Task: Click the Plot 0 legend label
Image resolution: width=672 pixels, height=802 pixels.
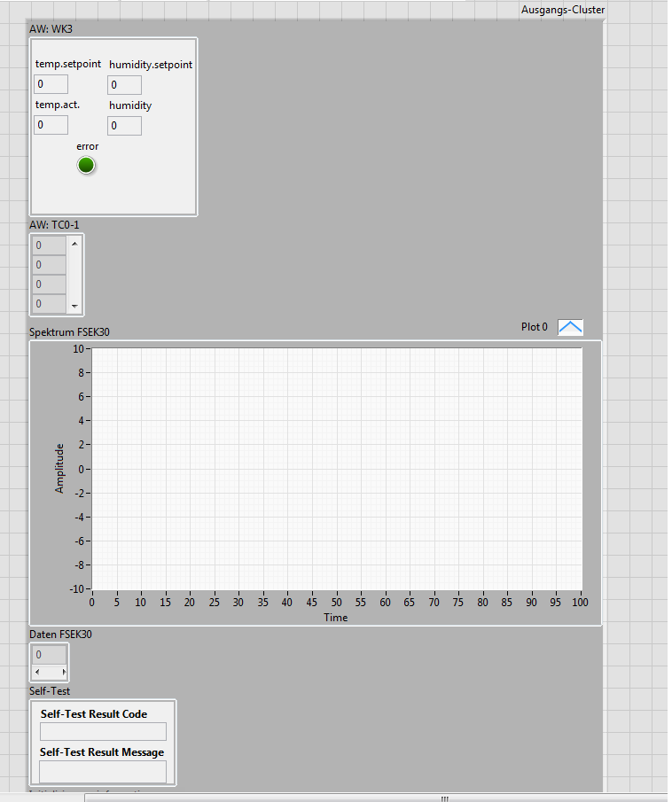Action: 535,327
